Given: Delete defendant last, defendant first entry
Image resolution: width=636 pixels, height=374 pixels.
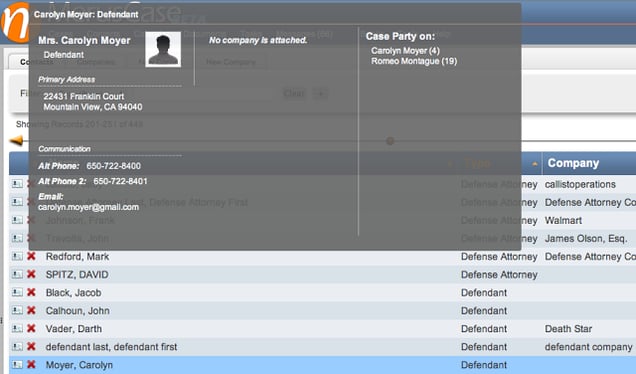Looking at the screenshot, I should (31, 346).
